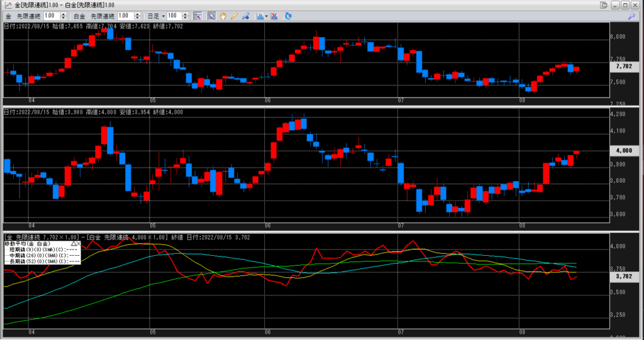The width and height of the screenshot is (644, 340).
Task: Expand the chart type dropdown arrow
Action: 267,15
